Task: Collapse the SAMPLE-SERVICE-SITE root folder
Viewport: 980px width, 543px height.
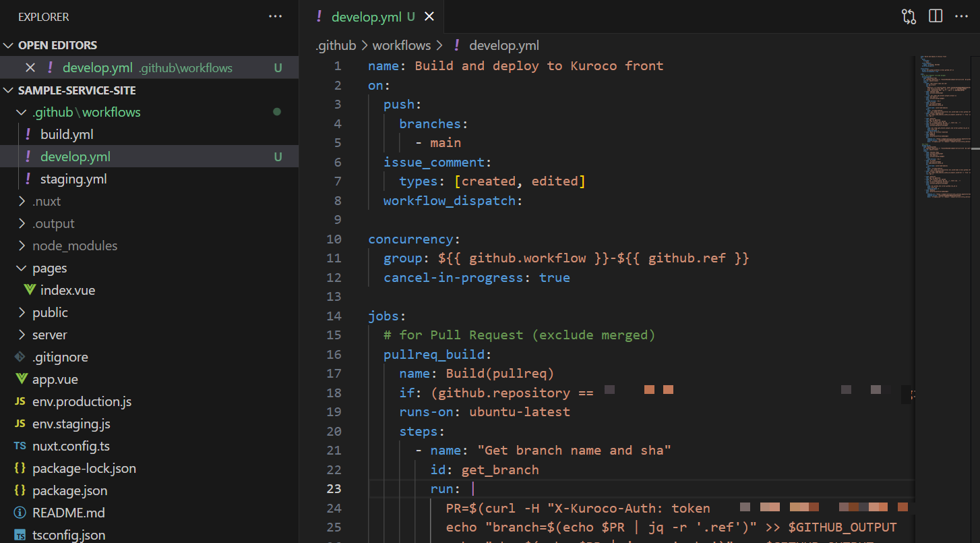Action: (x=9, y=90)
